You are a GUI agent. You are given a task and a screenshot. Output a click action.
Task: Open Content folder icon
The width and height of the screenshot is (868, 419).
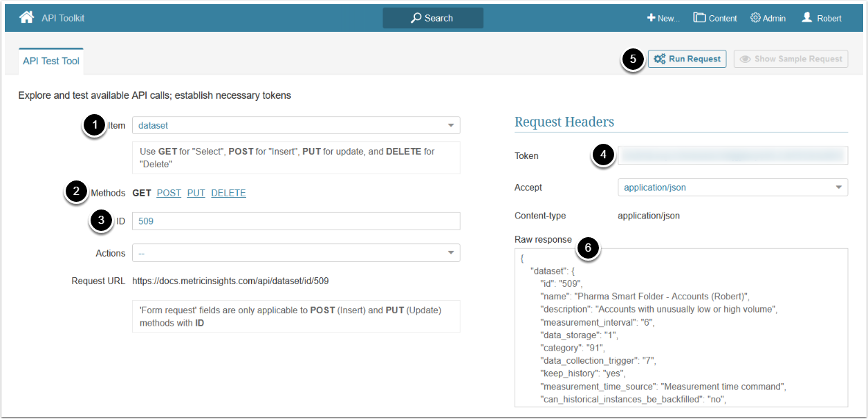699,18
